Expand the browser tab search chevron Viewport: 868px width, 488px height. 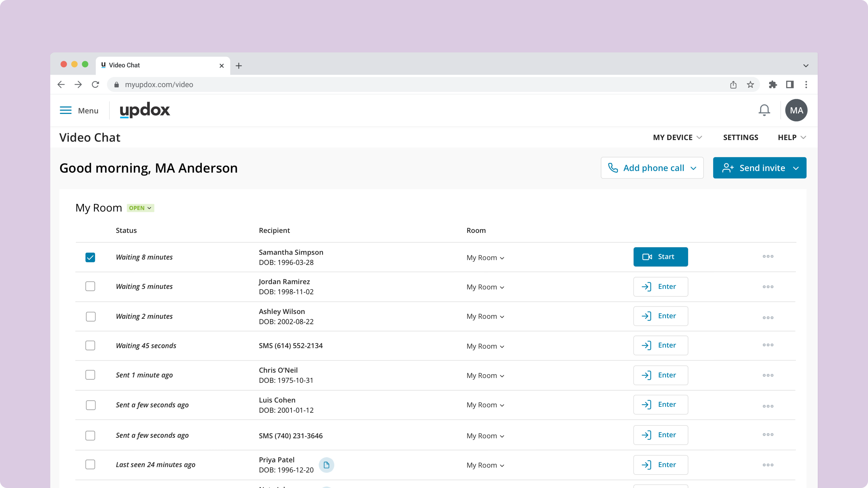pyautogui.click(x=806, y=66)
